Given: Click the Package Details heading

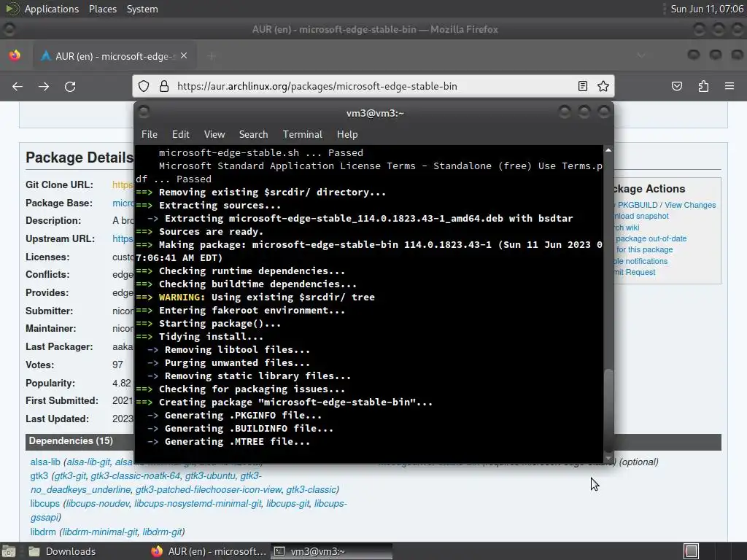Looking at the screenshot, I should (80, 157).
